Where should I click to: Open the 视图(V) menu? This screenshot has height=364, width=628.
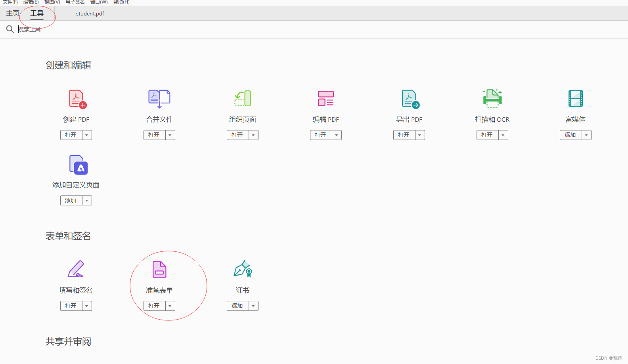point(52,2)
